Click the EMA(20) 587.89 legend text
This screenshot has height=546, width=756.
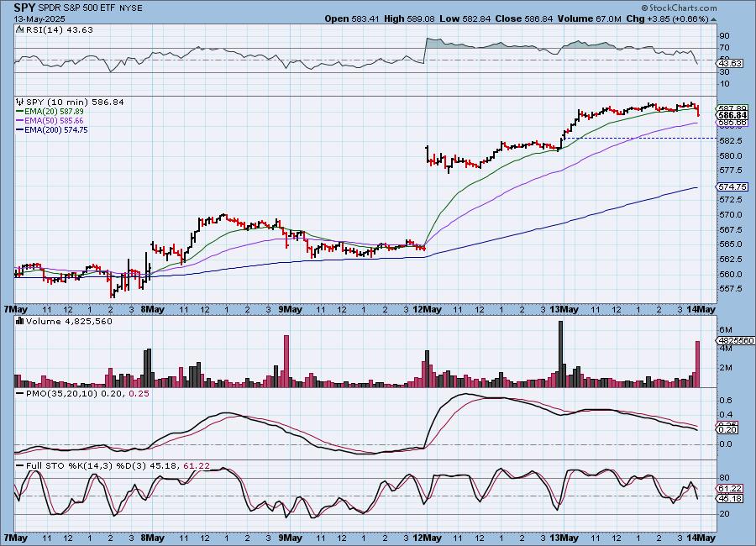(54, 112)
